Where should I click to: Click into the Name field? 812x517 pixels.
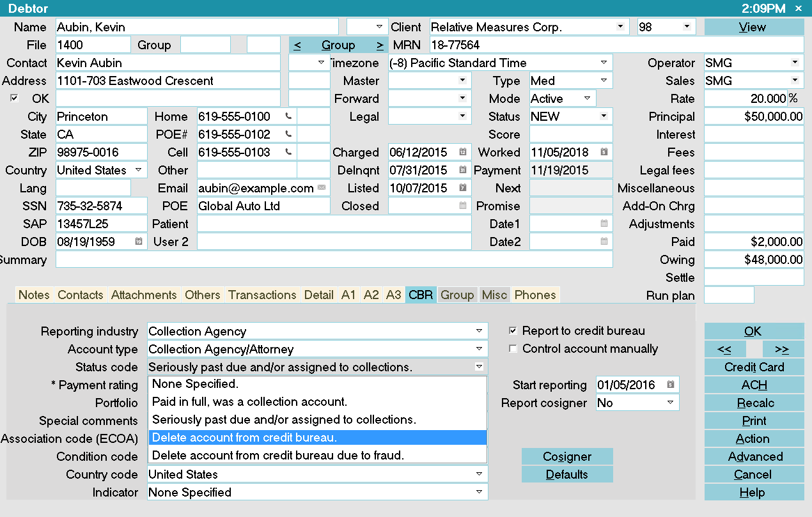tap(197, 27)
